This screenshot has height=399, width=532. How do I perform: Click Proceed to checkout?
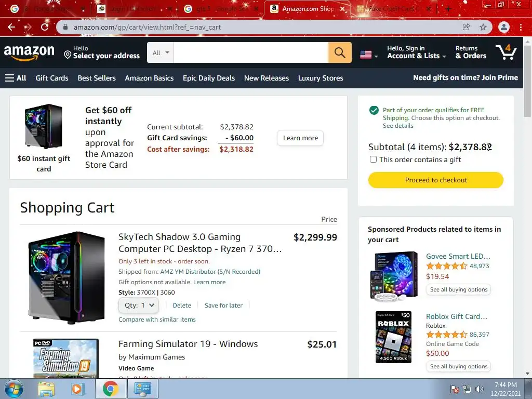click(436, 180)
